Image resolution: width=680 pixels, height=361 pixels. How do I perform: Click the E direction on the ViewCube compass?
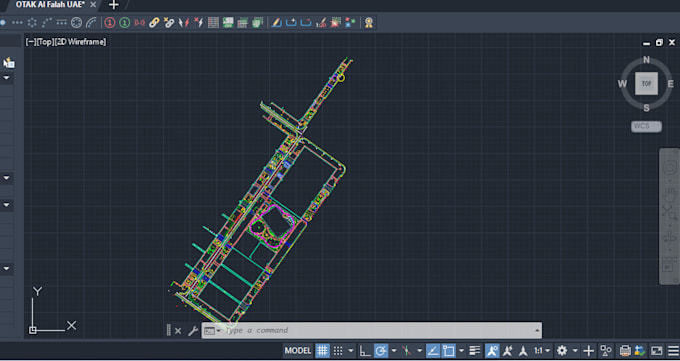click(670, 84)
